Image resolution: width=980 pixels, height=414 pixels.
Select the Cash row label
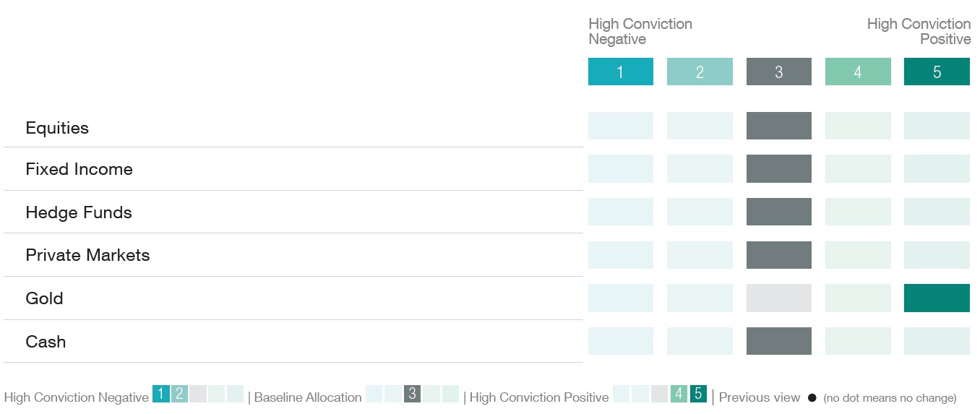[46, 342]
